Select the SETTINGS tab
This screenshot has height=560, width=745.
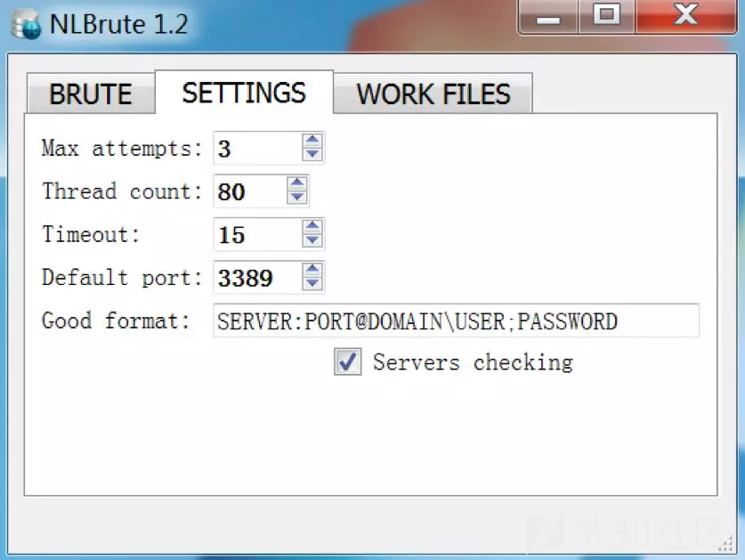(244, 93)
